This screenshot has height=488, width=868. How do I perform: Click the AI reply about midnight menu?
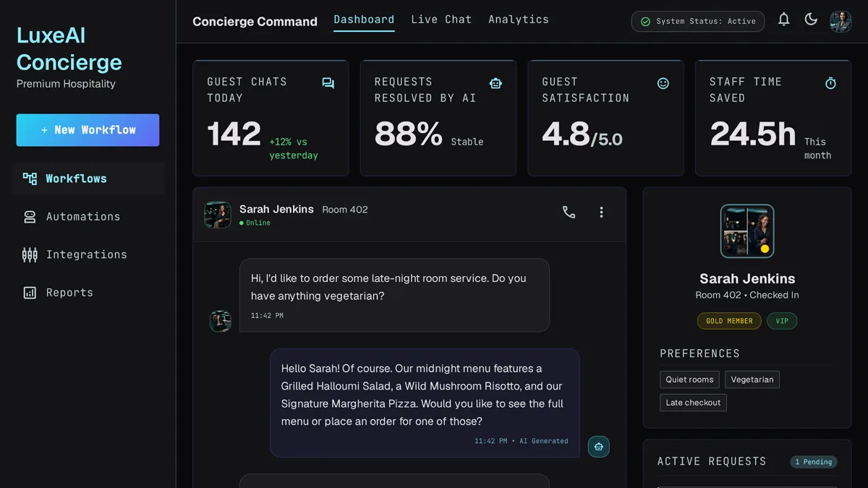click(x=425, y=403)
